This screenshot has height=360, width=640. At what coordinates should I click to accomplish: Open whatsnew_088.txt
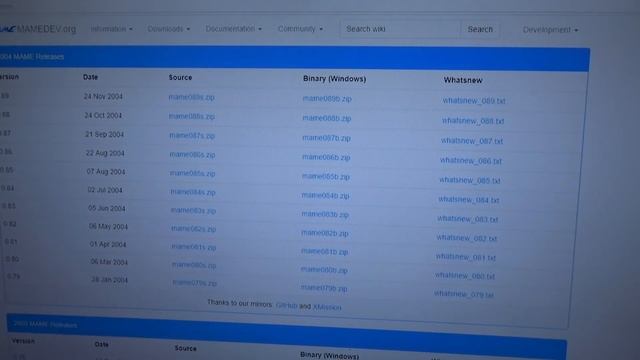[x=473, y=121]
